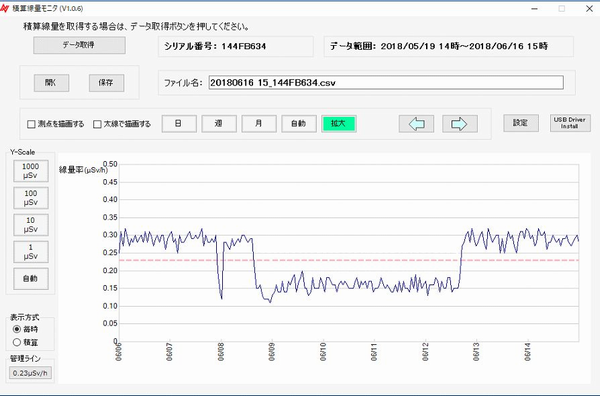Open the 設定 settings button
Viewport: 600px width, 396px height.
521,123
